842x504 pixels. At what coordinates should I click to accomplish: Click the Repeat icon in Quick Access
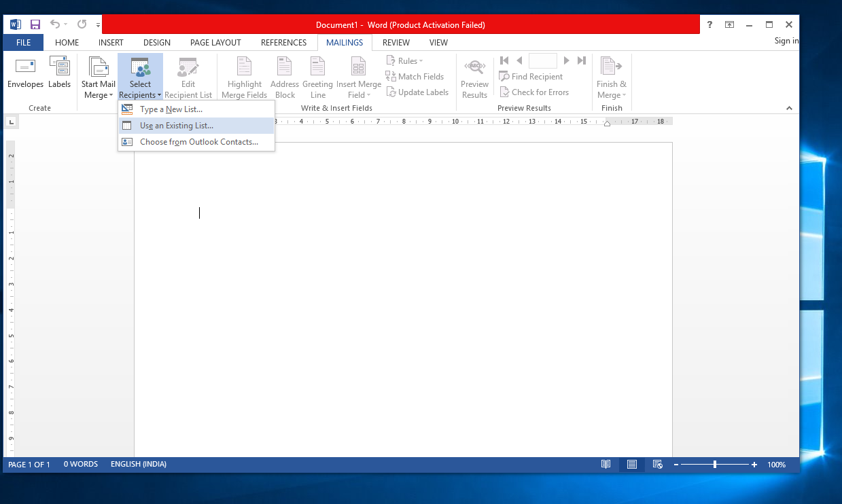click(82, 24)
